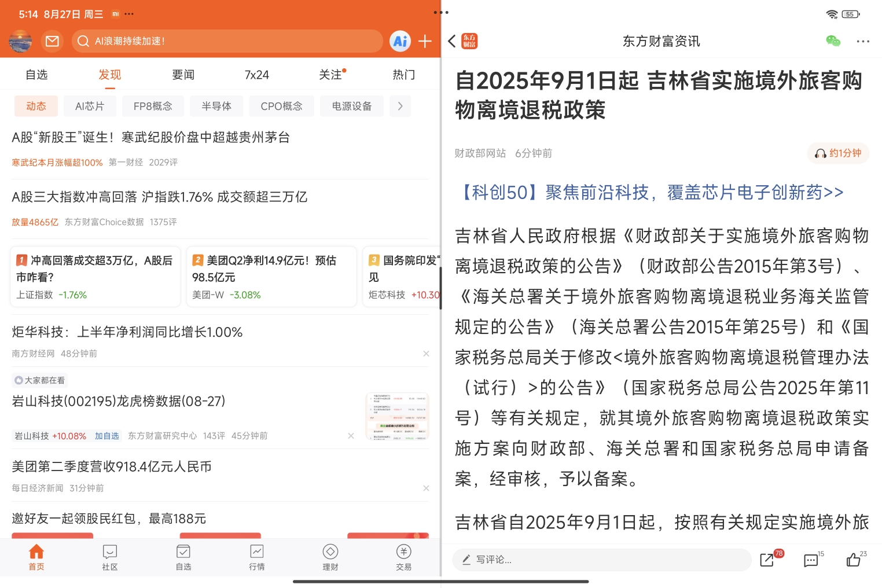Switch to 发现 top tab
The height and width of the screenshot is (588, 882).
(x=110, y=75)
